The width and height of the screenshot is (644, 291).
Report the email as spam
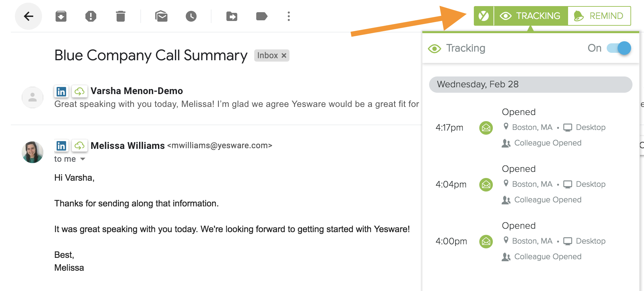tap(90, 16)
